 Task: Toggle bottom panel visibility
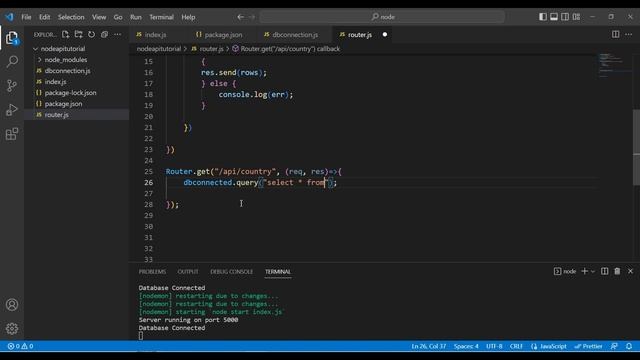point(554,17)
